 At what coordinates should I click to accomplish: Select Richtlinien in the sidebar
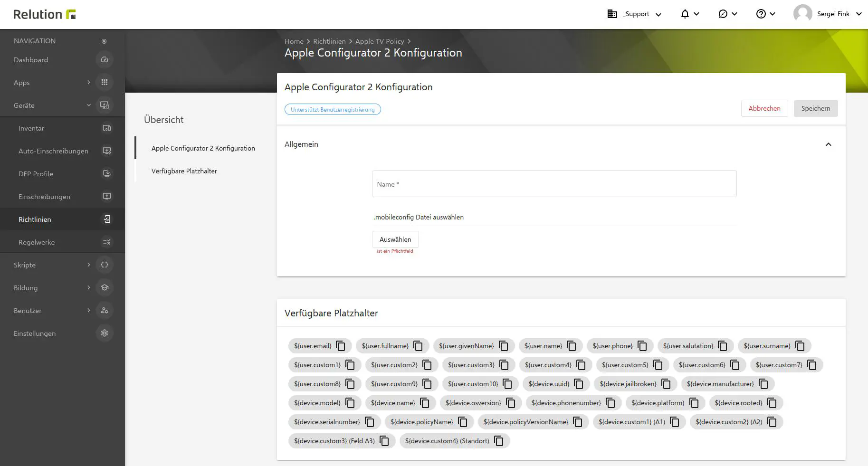pyautogui.click(x=62, y=219)
